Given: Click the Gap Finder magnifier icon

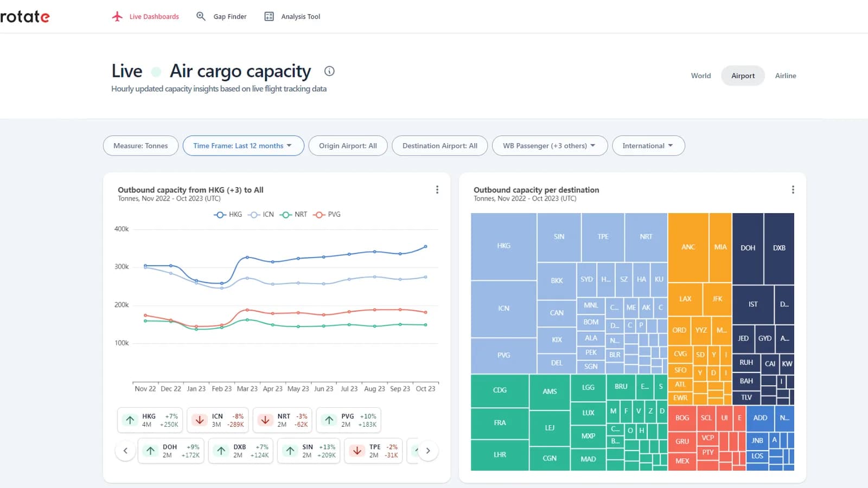Looking at the screenshot, I should 201,16.
